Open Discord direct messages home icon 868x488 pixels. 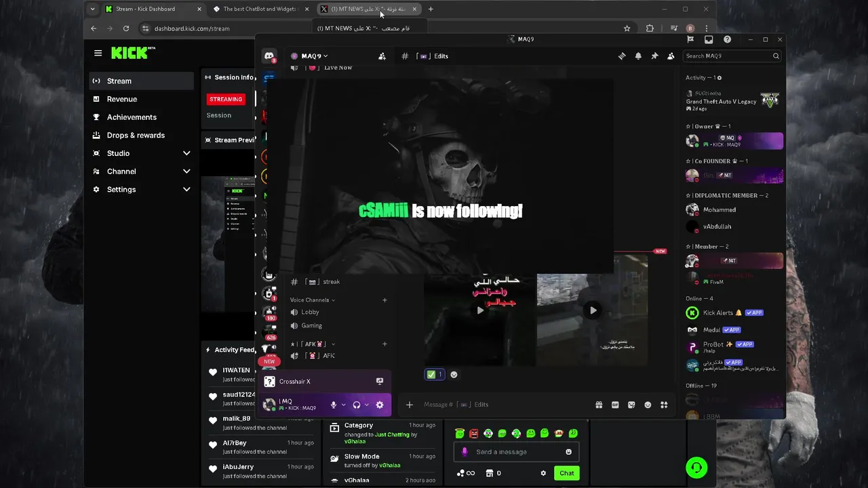click(x=269, y=56)
